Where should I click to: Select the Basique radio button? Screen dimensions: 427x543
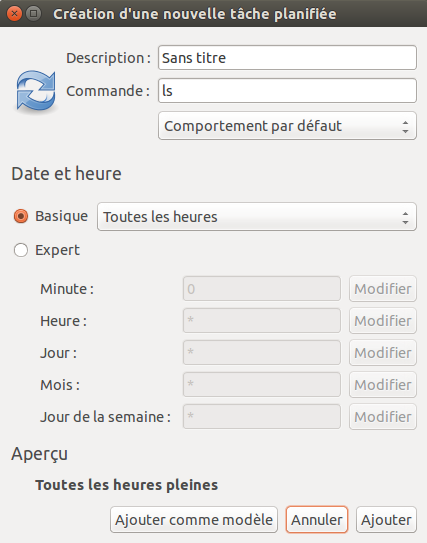coord(21,216)
